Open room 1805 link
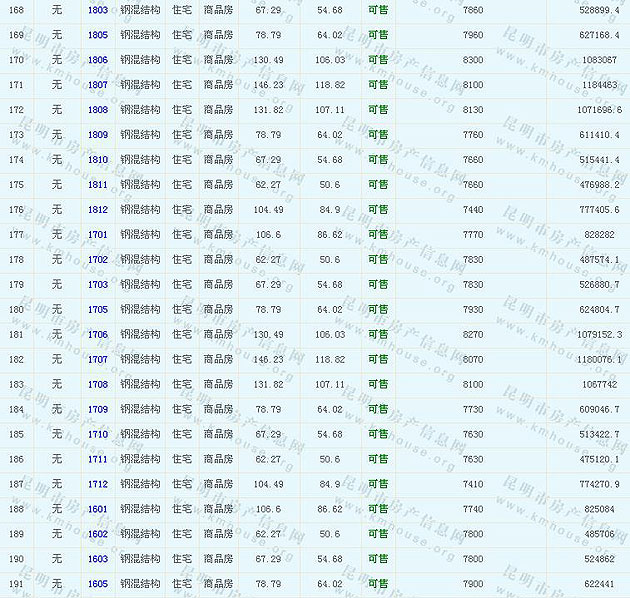The height and width of the screenshot is (598, 630). (x=97, y=35)
